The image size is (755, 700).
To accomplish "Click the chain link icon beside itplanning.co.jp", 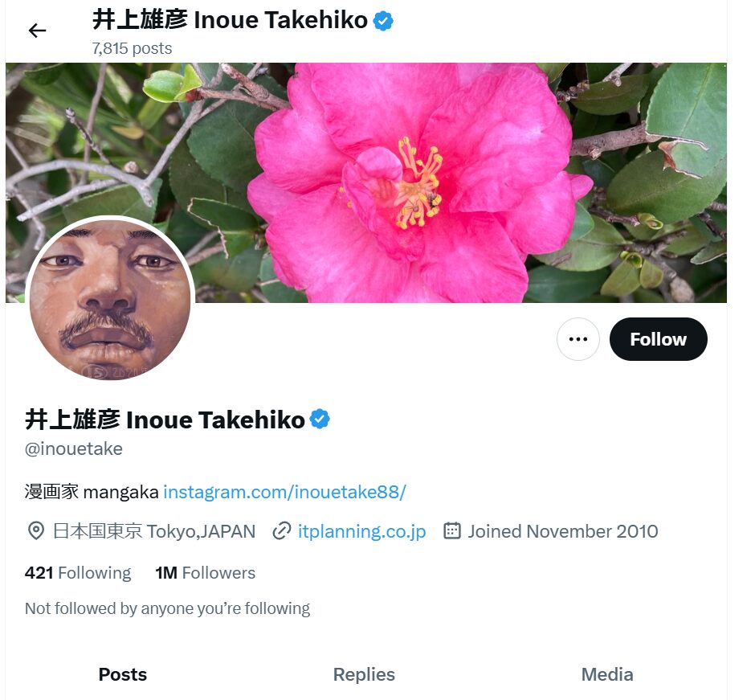I will click(x=282, y=531).
